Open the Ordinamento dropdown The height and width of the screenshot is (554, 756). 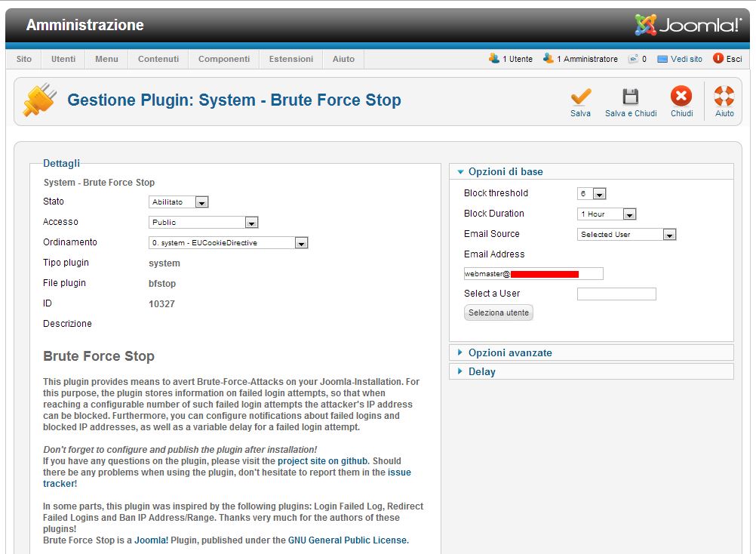click(x=228, y=242)
